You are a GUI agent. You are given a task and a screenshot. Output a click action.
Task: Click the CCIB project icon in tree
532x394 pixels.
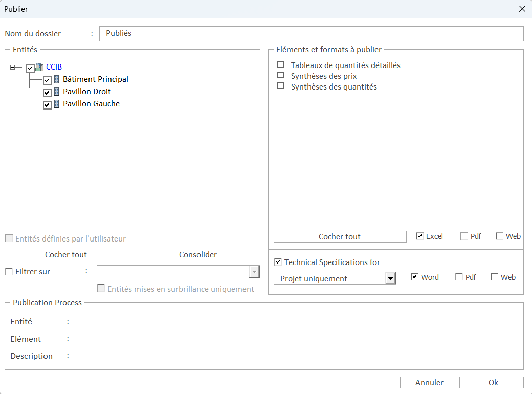pyautogui.click(x=39, y=67)
